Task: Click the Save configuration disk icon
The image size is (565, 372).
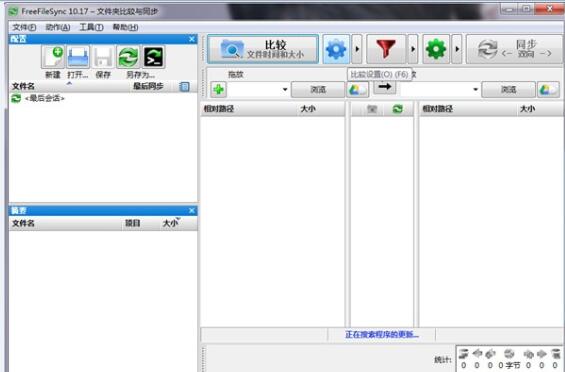Action: [103, 57]
